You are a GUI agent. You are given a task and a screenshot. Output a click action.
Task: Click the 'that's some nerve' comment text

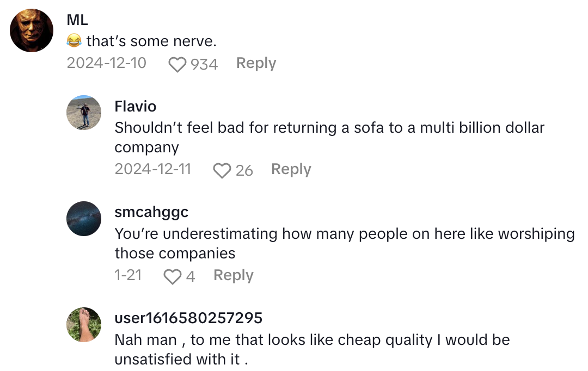[x=151, y=41]
